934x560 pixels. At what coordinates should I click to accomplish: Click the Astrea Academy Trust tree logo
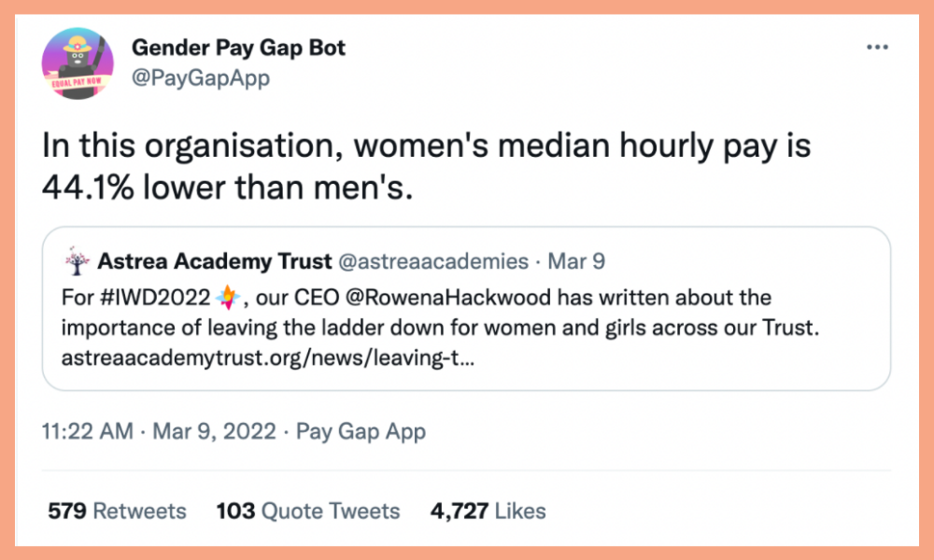[77, 261]
